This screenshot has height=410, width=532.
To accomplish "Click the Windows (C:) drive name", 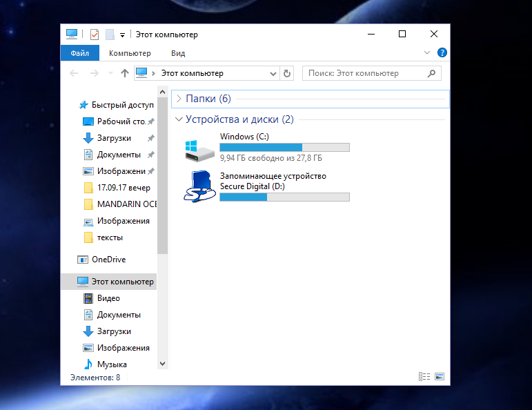I will pos(244,137).
